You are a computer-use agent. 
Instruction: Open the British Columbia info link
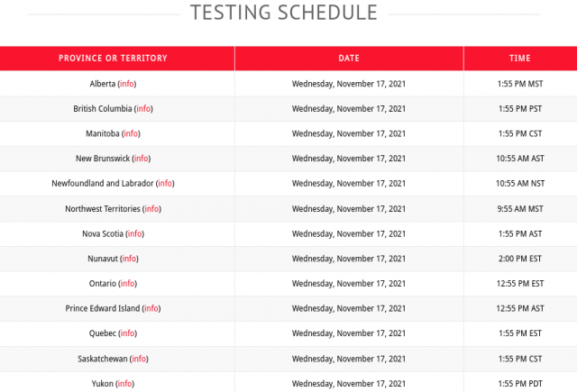click(143, 109)
